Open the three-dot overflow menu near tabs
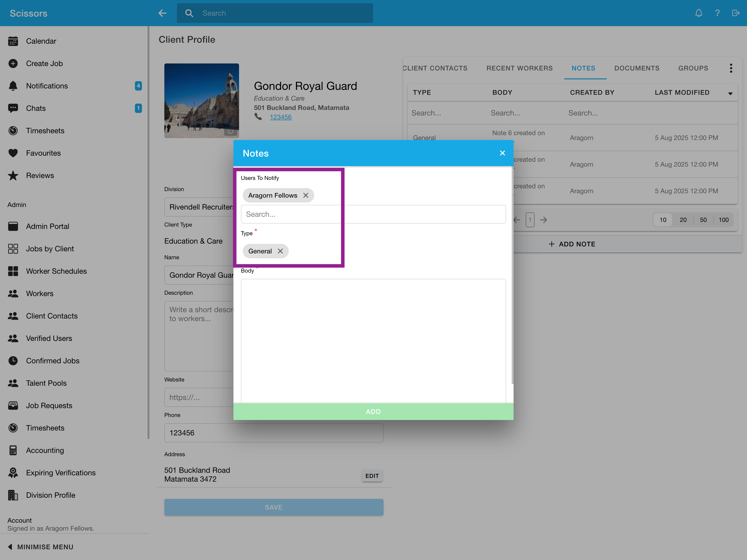The image size is (747, 560). click(x=731, y=68)
